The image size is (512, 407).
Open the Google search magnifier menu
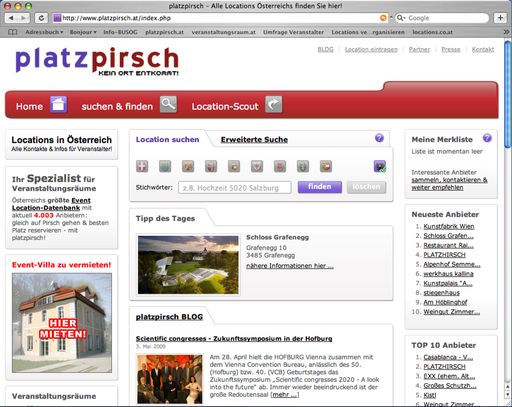(x=401, y=18)
